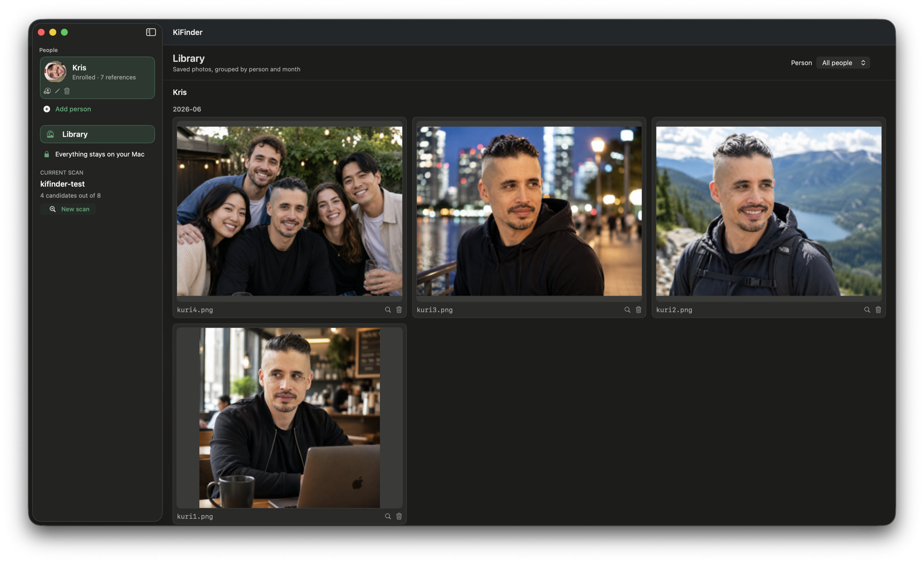Click the kifinder-test current scan name
Image resolution: width=924 pixels, height=563 pixels.
(x=62, y=184)
